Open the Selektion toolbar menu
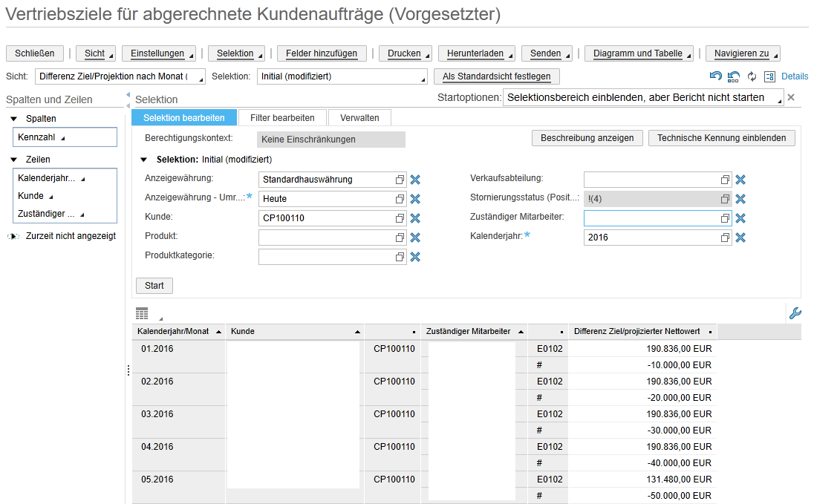 [236, 53]
